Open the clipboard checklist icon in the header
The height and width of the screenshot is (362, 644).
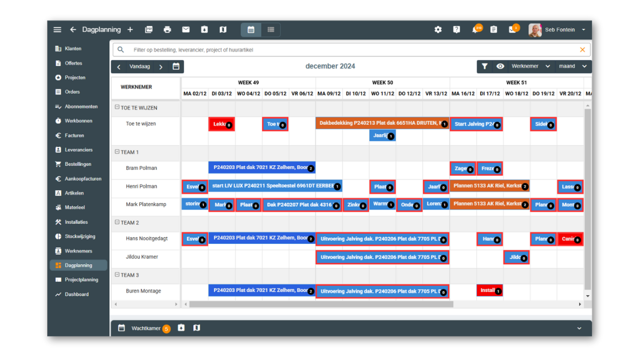pos(494,30)
